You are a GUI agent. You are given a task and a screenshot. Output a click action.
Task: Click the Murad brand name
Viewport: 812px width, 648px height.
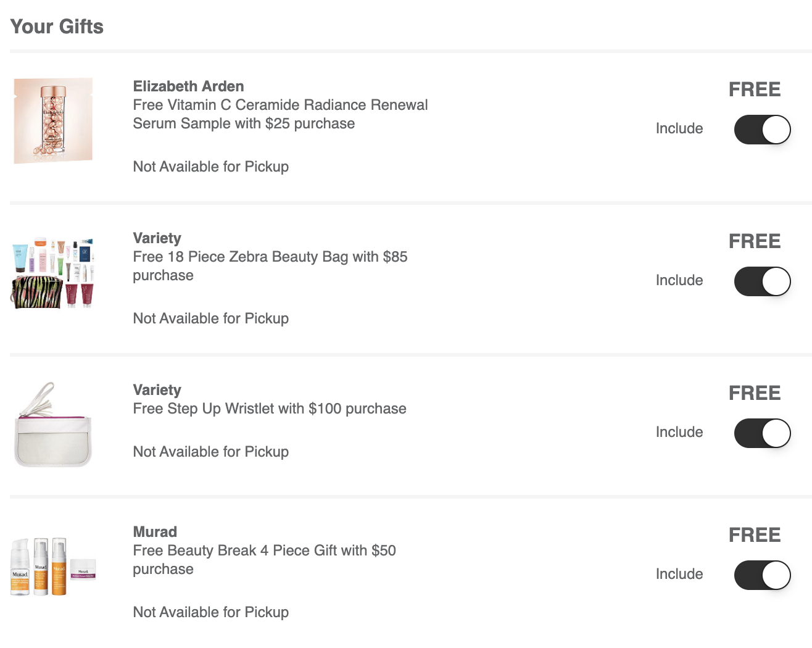155,532
